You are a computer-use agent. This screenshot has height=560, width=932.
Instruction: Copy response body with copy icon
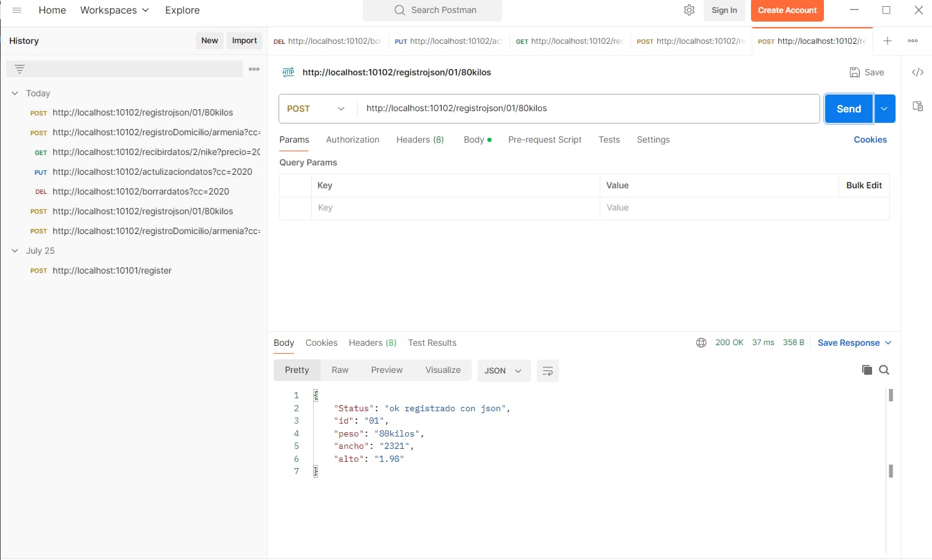(x=867, y=370)
